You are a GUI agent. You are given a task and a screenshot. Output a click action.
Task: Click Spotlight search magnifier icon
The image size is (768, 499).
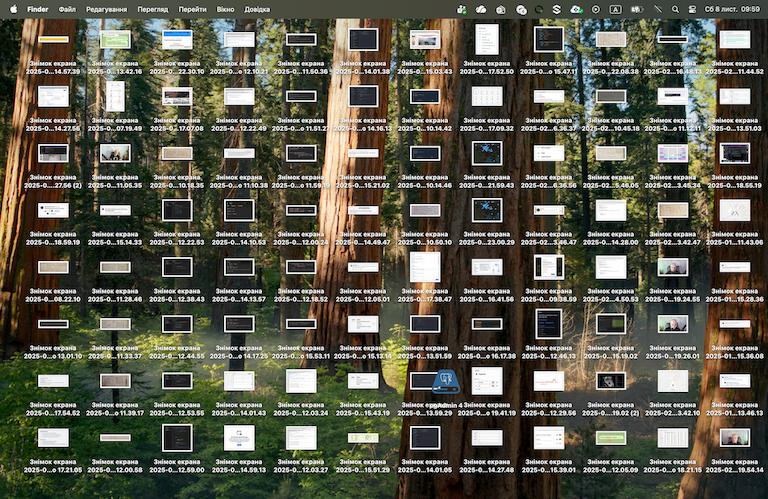pos(675,8)
